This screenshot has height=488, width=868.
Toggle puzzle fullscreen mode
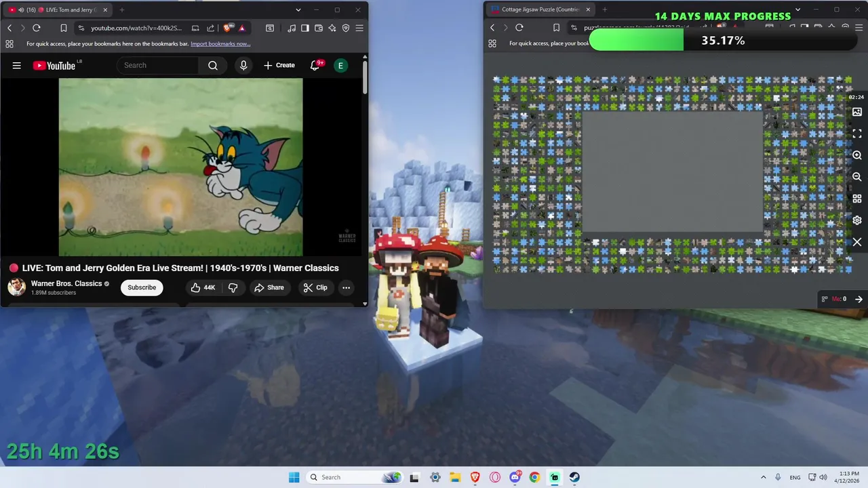[857, 134]
